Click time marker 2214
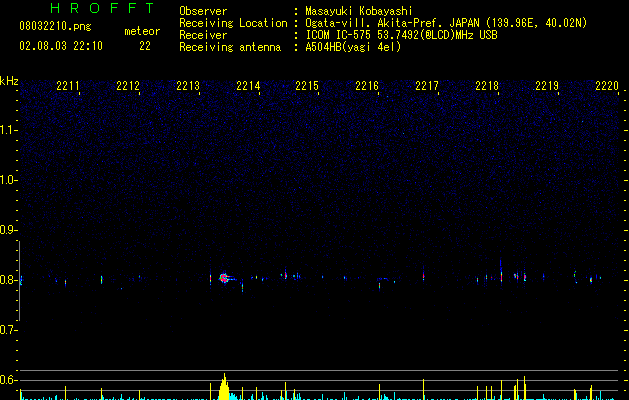Image resolution: width=629 pixels, height=400 pixels. [x=248, y=85]
